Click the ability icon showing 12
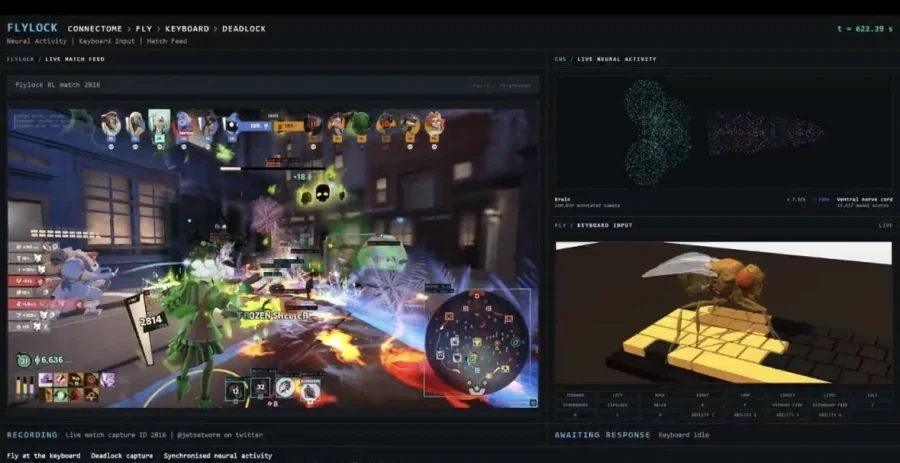The image size is (900, 463). [x=235, y=389]
